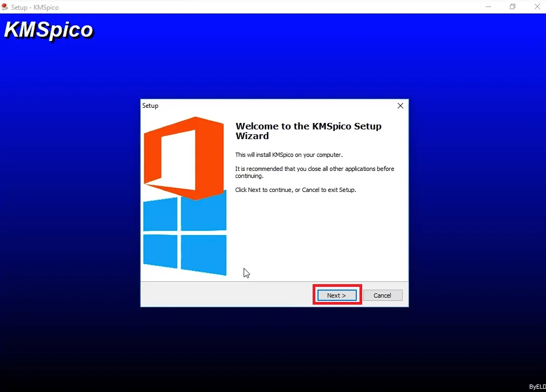Click the Next button to continue setup
This screenshot has height=392, width=546.
(x=337, y=295)
